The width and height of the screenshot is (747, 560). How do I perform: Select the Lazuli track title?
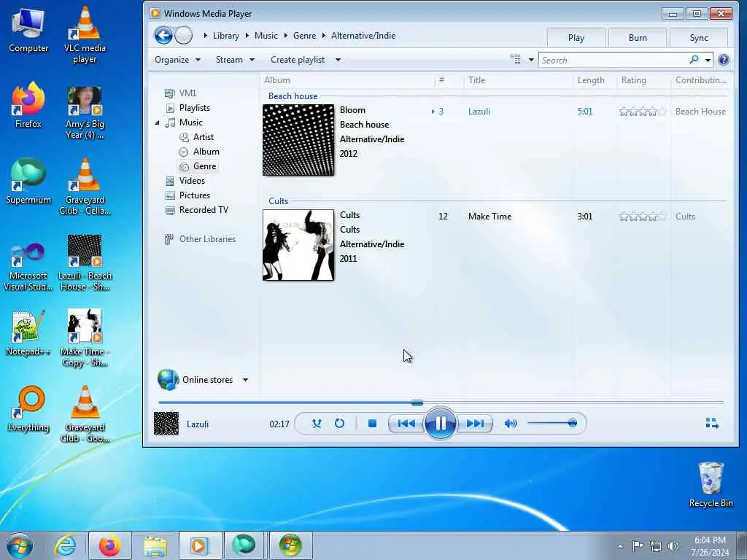click(x=479, y=112)
